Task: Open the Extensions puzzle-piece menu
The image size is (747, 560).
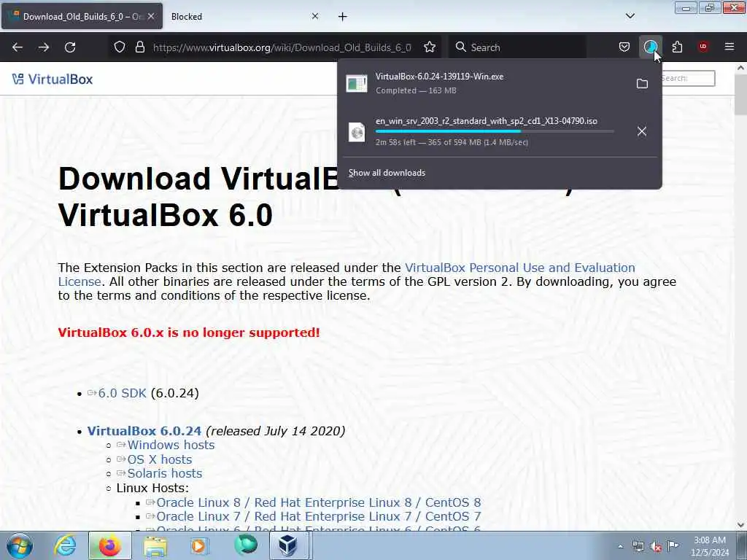Action: [677, 47]
